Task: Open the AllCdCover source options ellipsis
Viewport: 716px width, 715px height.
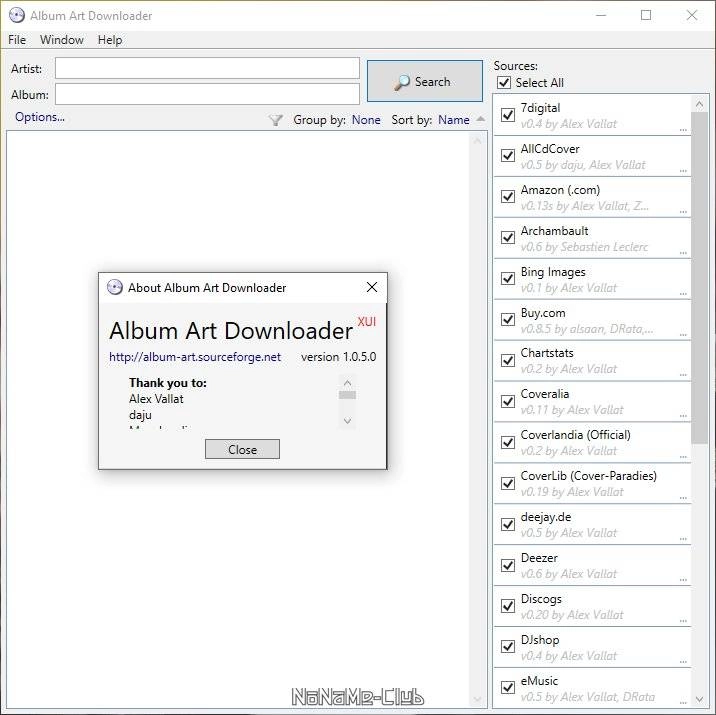Action: point(683,171)
